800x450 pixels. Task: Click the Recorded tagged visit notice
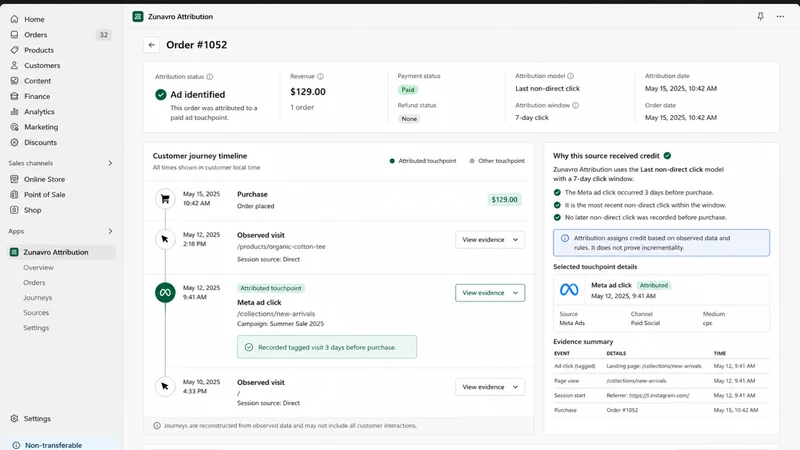click(x=327, y=347)
